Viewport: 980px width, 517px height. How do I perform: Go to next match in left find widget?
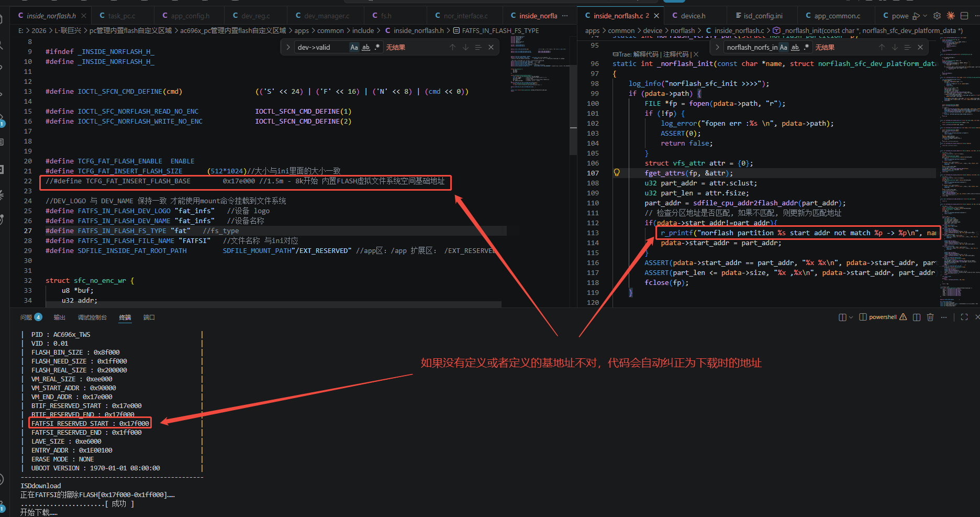click(465, 47)
